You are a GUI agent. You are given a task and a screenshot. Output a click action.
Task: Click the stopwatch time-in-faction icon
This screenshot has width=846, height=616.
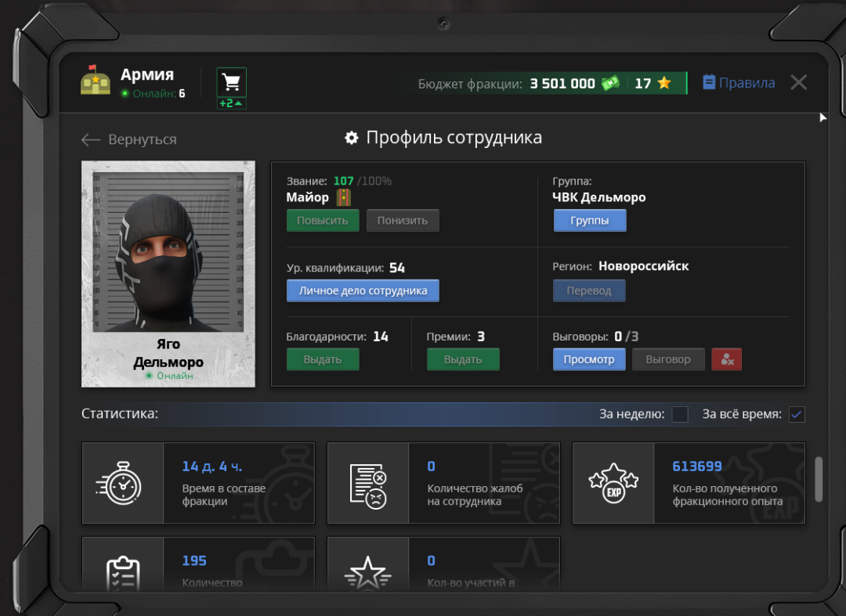tap(122, 483)
